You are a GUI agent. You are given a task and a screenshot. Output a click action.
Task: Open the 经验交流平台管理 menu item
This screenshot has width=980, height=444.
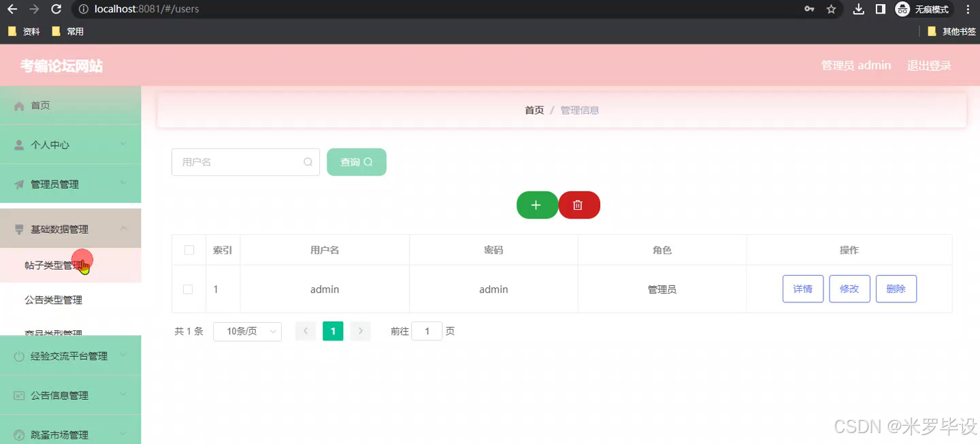71,356
